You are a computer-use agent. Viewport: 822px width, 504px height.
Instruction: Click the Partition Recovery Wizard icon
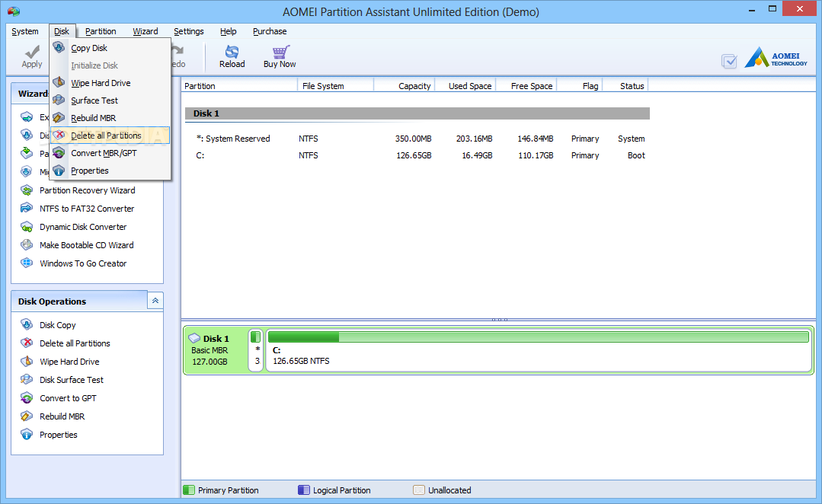27,190
